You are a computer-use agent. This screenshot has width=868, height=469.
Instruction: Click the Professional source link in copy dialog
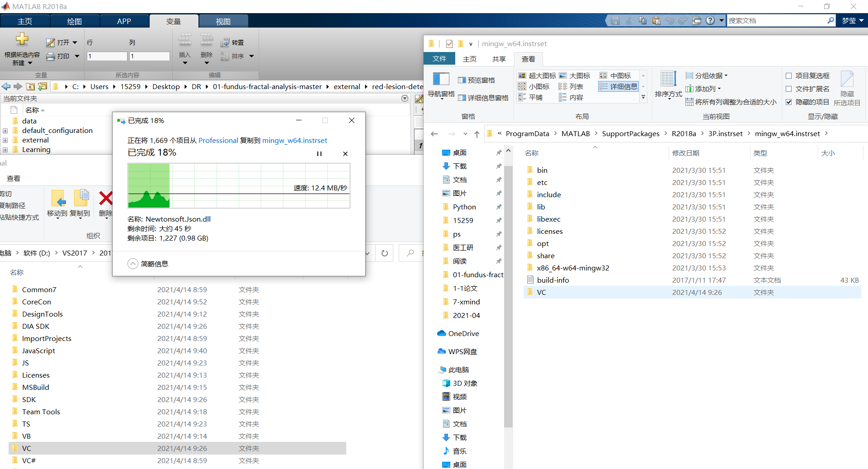point(218,141)
